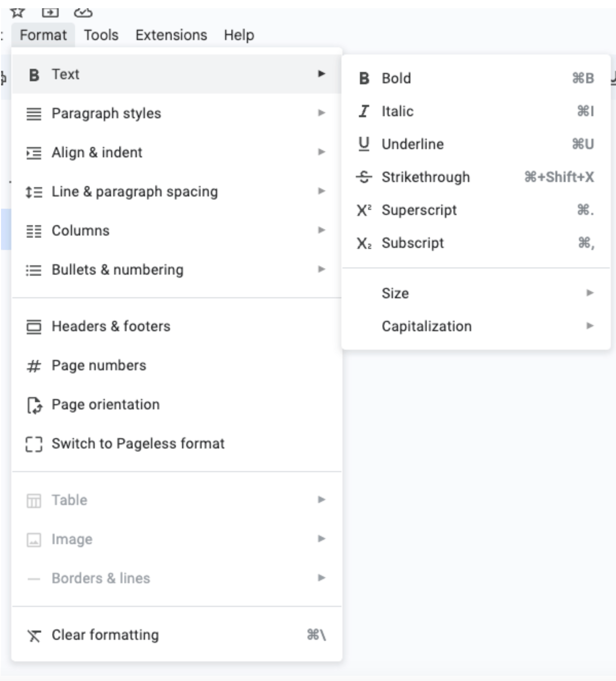The width and height of the screenshot is (616, 681).
Task: Select the Columns icon
Action: pos(34,231)
